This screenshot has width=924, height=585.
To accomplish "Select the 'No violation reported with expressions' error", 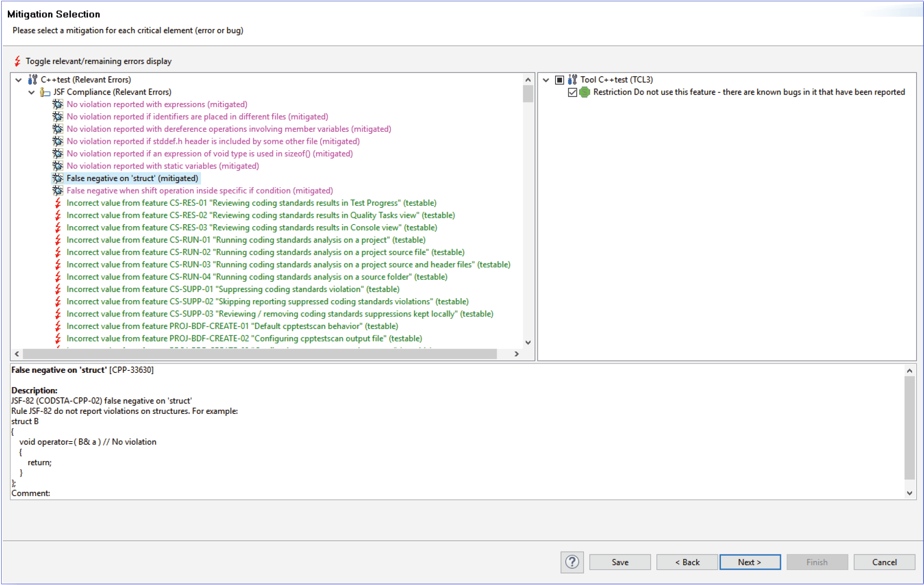I will [x=156, y=104].
